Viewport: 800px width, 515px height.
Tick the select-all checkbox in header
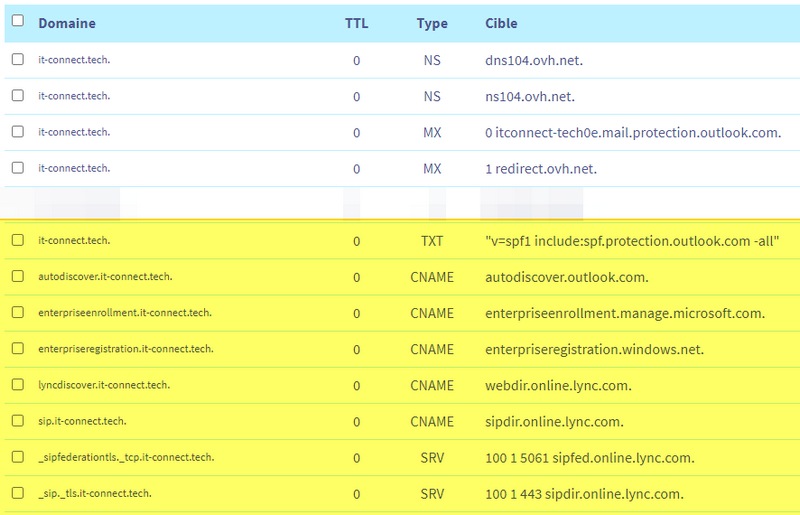[x=17, y=21]
